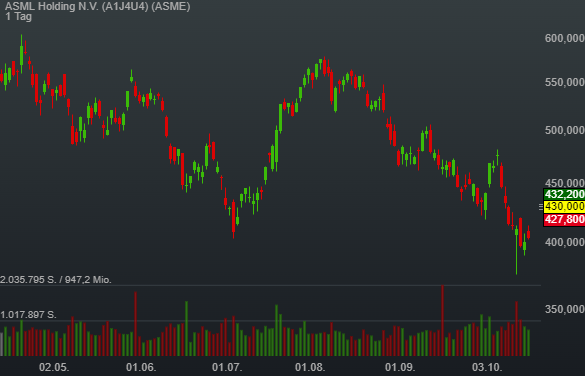Screen dimensions: 585x376
Task: Select the 01.08. date label
Action: [310, 367]
